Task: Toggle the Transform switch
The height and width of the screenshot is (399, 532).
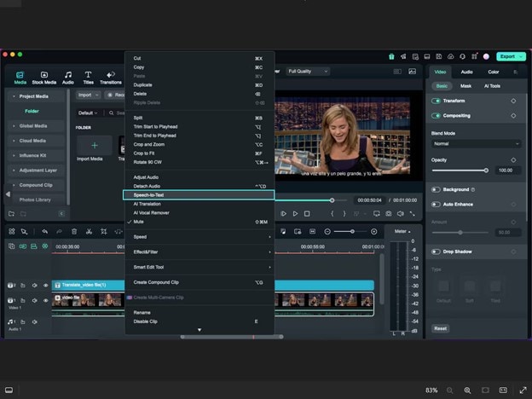Action: click(x=436, y=101)
